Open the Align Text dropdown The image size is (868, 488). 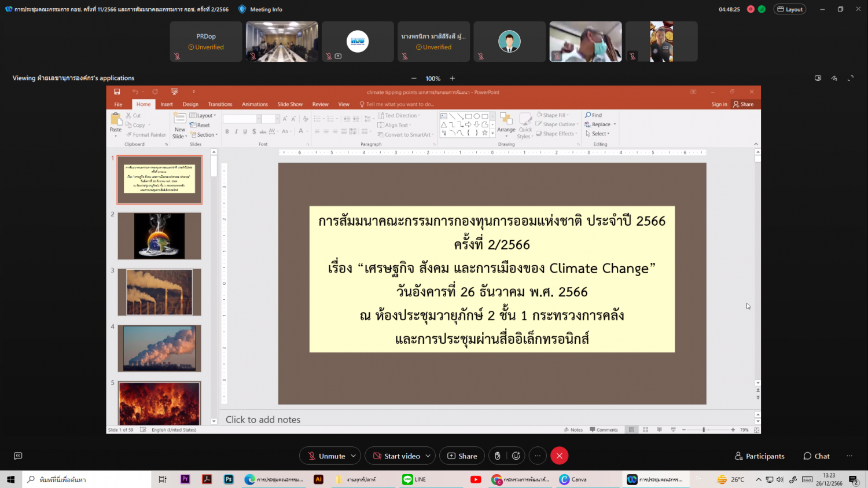395,125
